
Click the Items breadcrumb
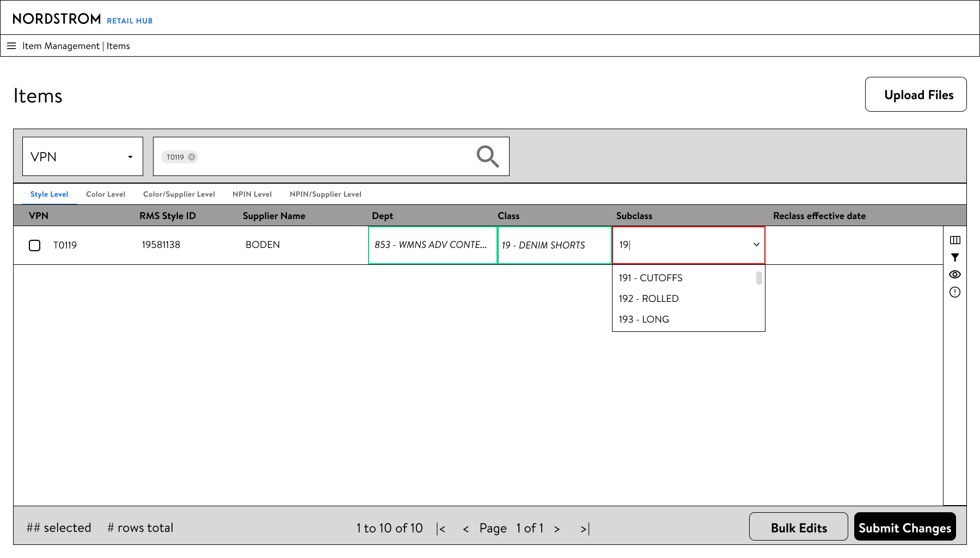(x=118, y=46)
